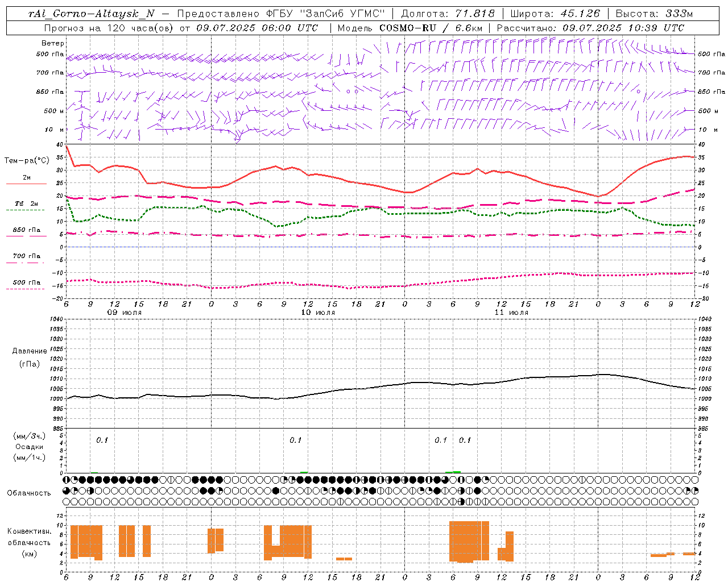Select the text Предоставлено ФГБУ "ЗапСиб УГМС"
The image size is (728, 582).
click(x=281, y=14)
